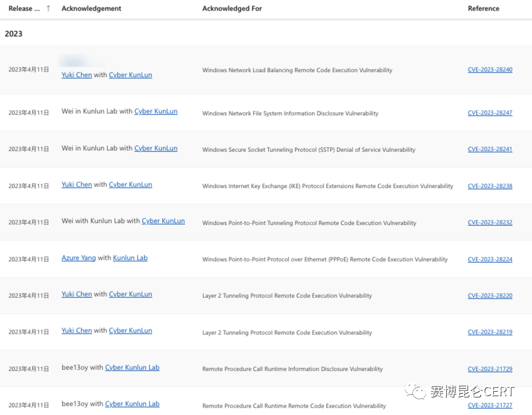Screen dimensions: 532x415
Task: Select Layer 2 Tunneling text in CVE-2023-28219 row
Action: tap(287, 332)
